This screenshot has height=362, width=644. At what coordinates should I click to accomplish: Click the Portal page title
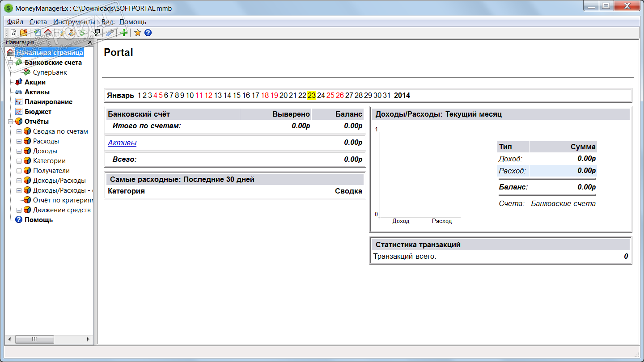[119, 52]
